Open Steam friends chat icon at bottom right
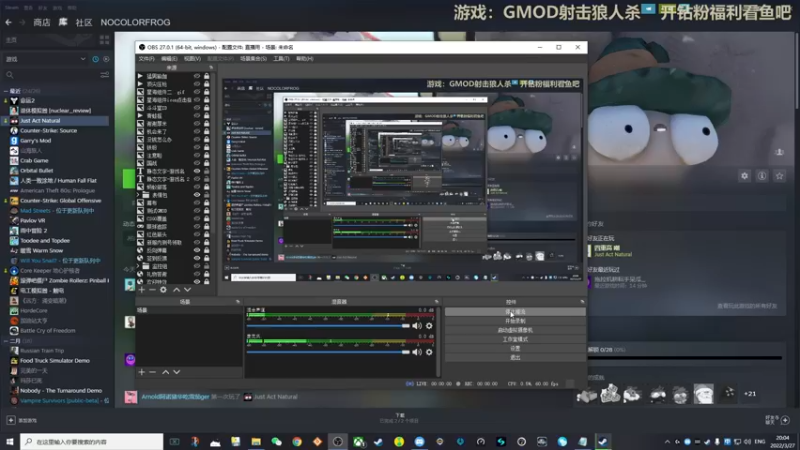This screenshot has height=450, width=800. (x=785, y=420)
